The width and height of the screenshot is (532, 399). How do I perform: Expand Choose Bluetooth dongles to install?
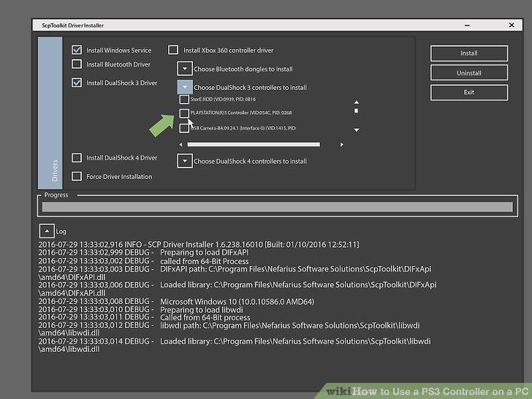[185, 69]
